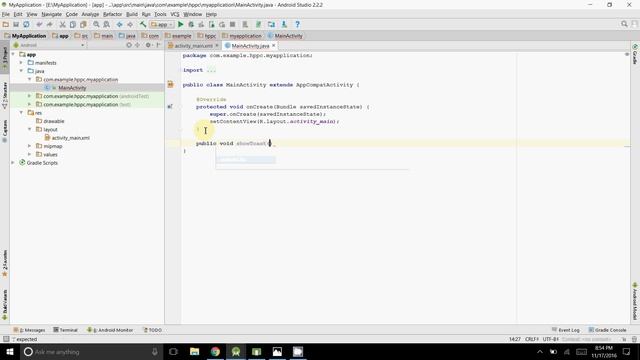640x360 pixels.
Task: Click the SDK Manager download icon
Action: (284, 24)
